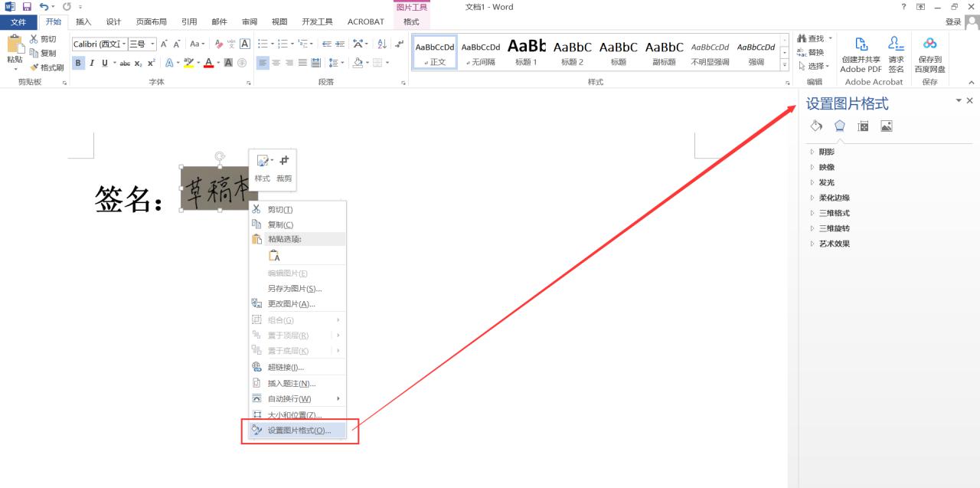Toggle Underline formatting button
Image resolution: width=980 pixels, height=488 pixels.
click(x=104, y=63)
